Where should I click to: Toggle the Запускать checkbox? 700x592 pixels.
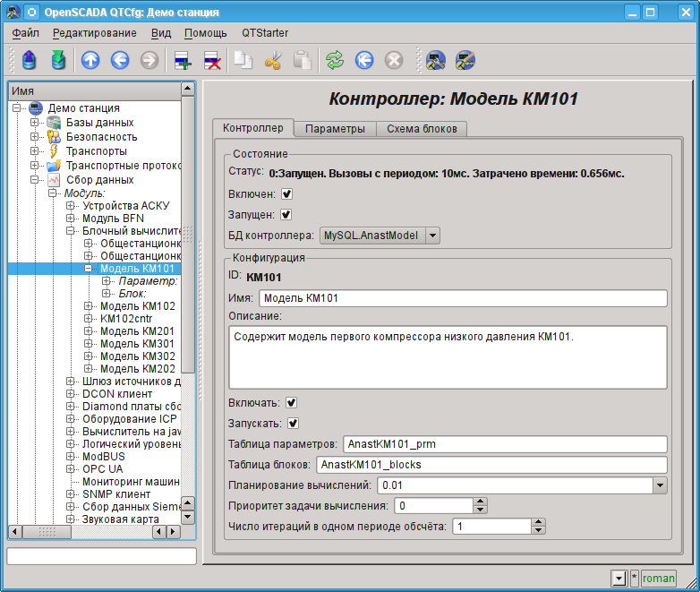pos(293,423)
